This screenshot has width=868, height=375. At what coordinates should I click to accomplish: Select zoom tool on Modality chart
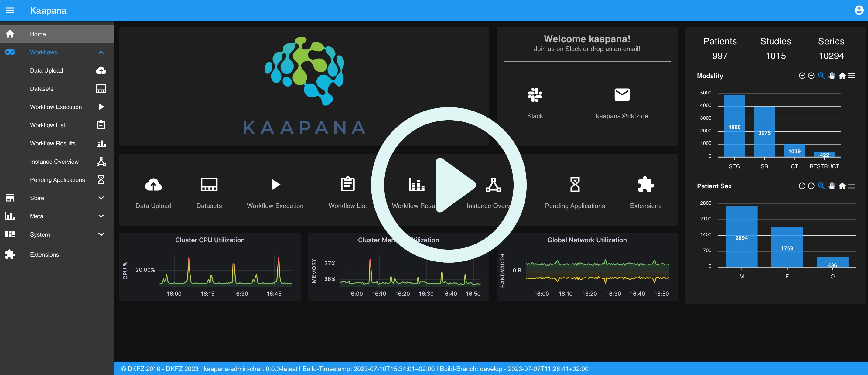click(x=822, y=76)
